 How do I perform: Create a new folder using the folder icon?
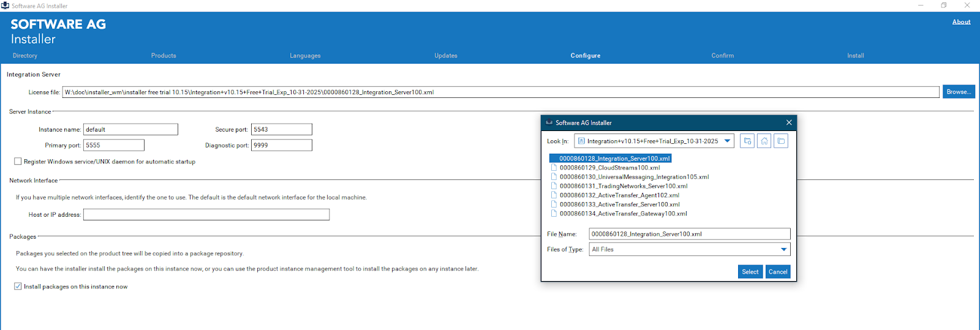click(x=781, y=141)
